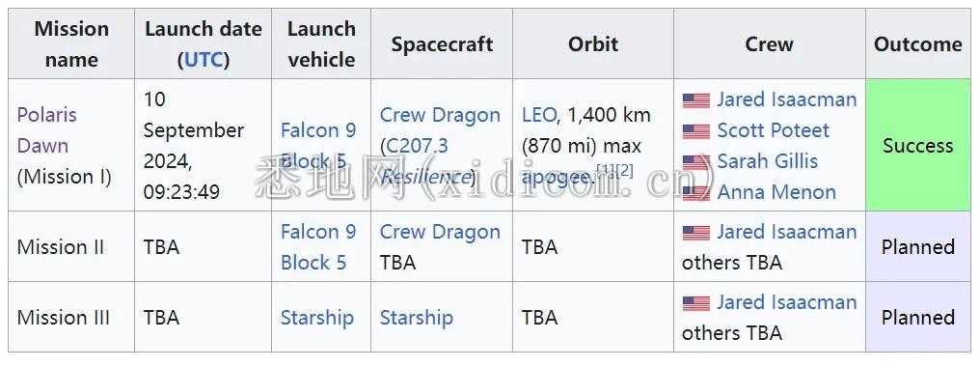This screenshot has width=980, height=367.
Task: Open the LEO orbit link
Action: 539,115
